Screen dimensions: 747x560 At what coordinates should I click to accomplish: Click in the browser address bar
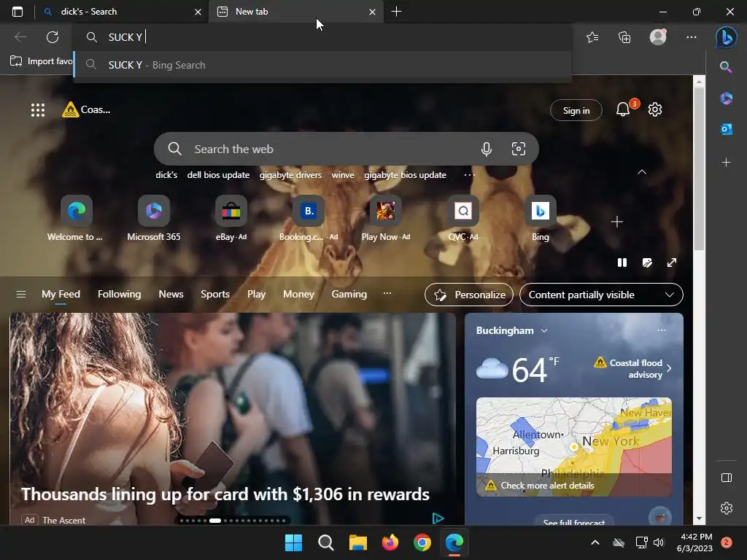[323, 37]
